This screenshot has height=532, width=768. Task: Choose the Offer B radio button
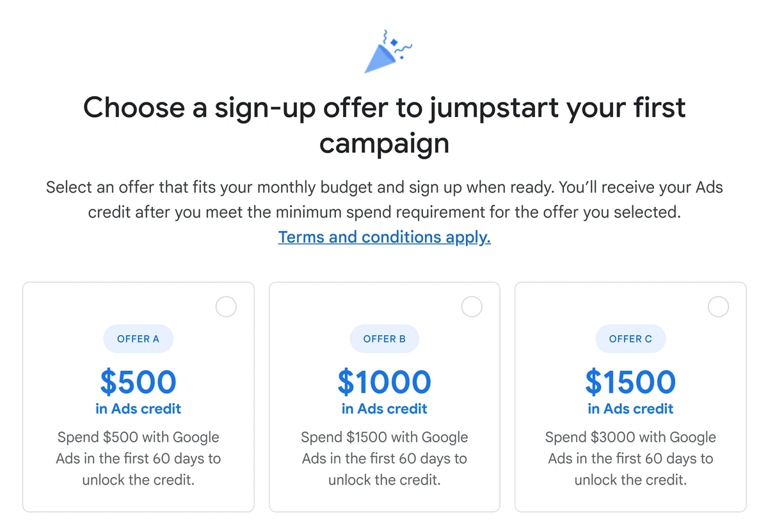click(x=472, y=307)
